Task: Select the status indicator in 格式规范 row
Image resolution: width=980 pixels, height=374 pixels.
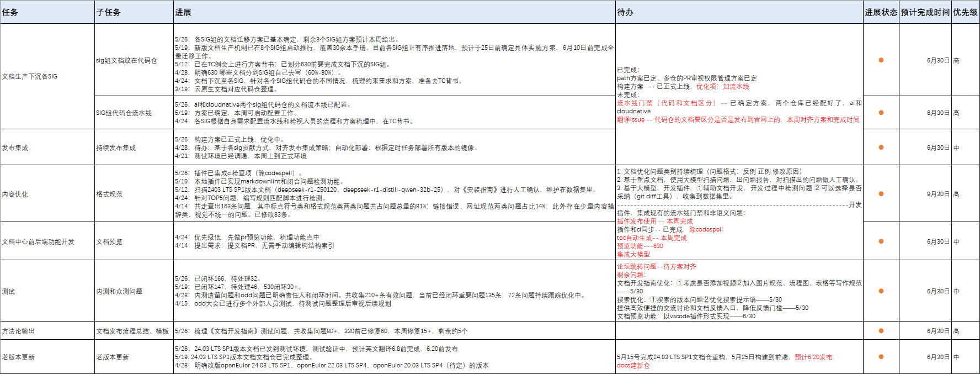Action: [881, 194]
